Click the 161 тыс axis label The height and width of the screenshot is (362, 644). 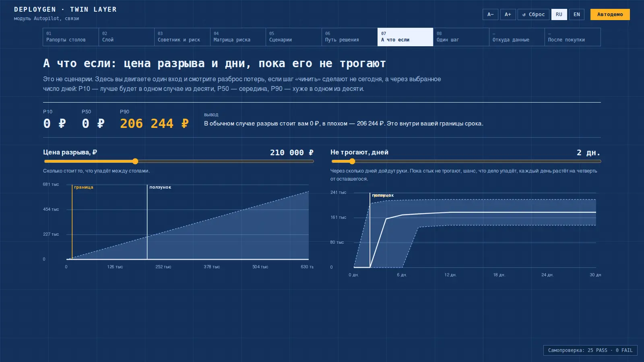point(339,218)
